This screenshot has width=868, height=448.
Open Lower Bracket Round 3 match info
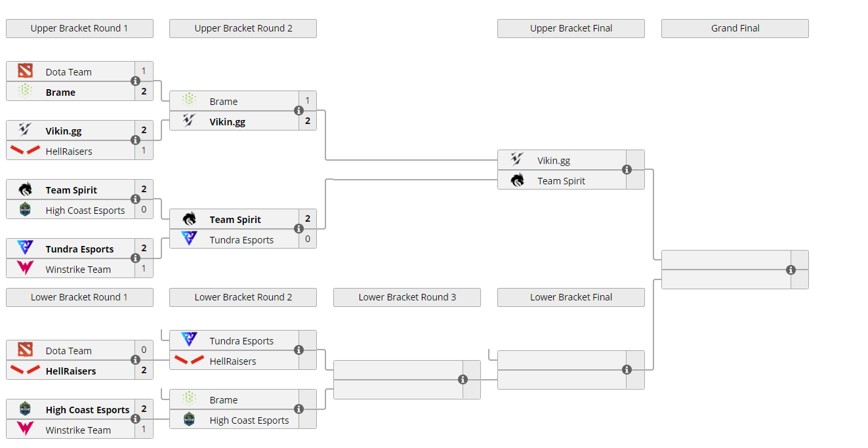(x=463, y=380)
